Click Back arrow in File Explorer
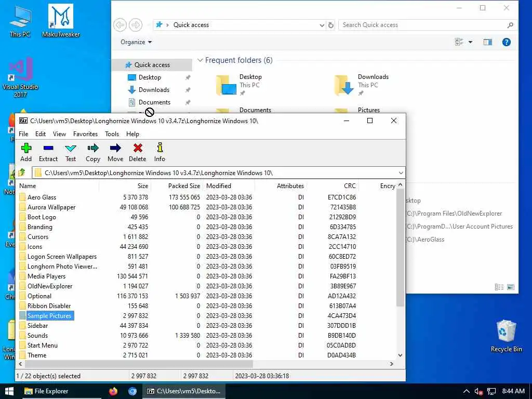Image resolution: width=532 pixels, height=399 pixels. pos(120,25)
